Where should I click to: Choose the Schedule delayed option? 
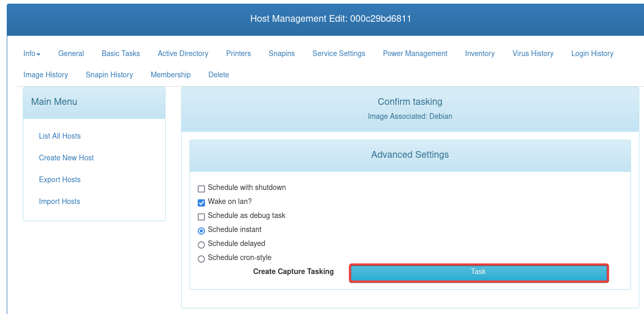click(x=201, y=245)
